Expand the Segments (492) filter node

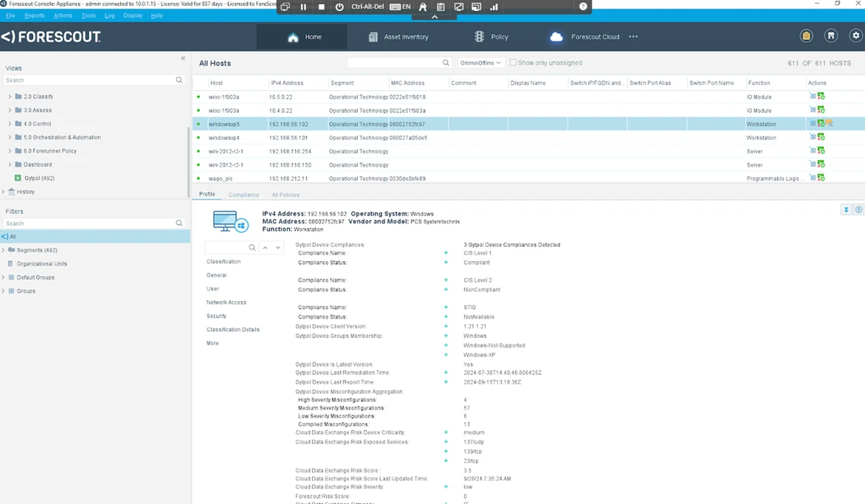click(x=4, y=250)
